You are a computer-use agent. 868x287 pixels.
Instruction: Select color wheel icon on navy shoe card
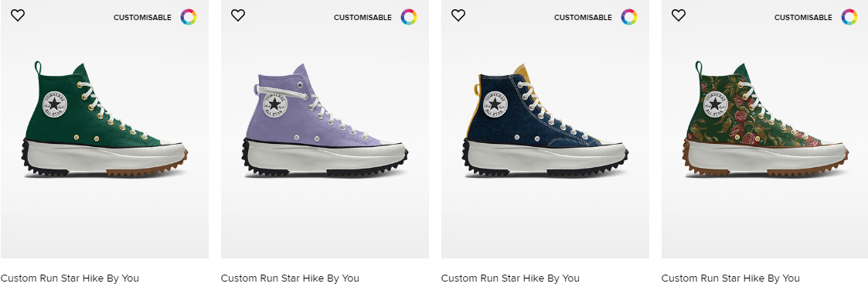coord(629,17)
